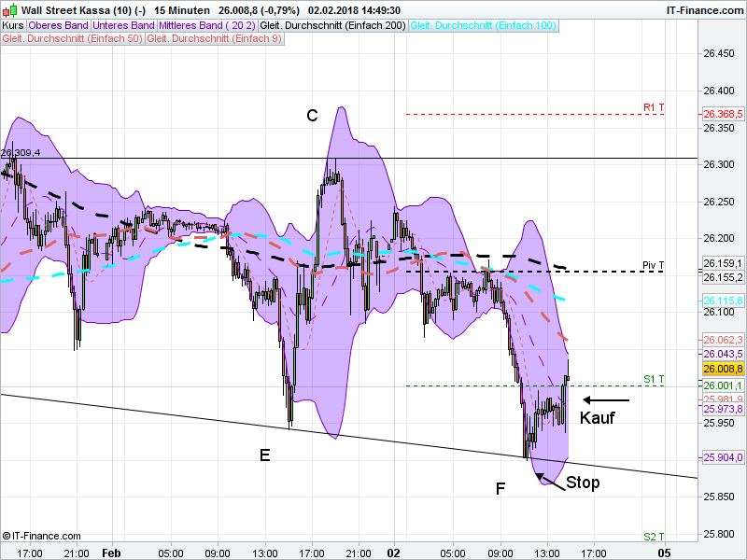Click the red R1 T resistance label
Image resolution: width=747 pixels, height=560 pixels.
652,107
